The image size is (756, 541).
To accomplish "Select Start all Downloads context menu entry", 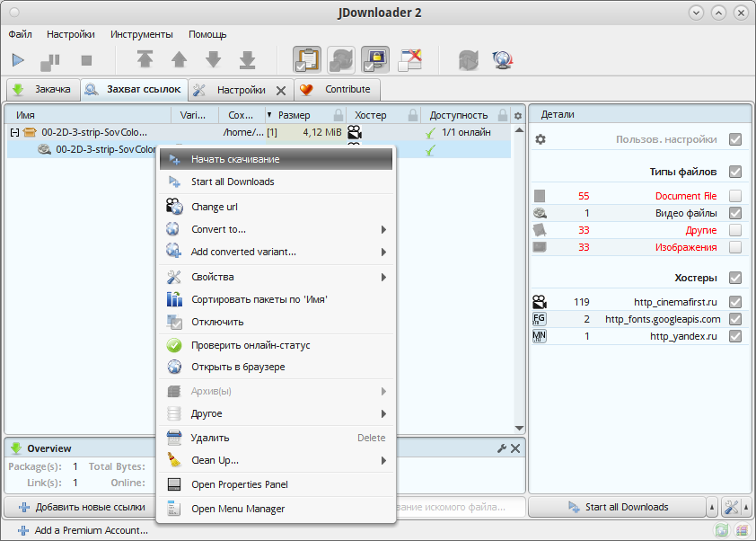I will [276, 182].
